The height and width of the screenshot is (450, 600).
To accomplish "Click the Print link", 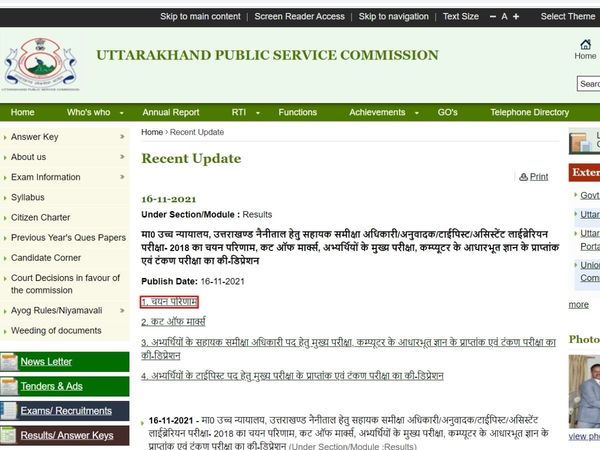I will [x=539, y=177].
